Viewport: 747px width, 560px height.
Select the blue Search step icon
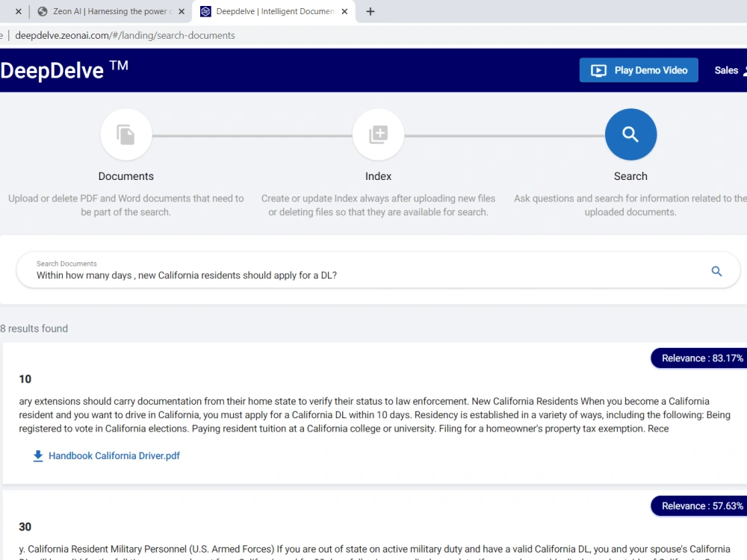tap(630, 134)
